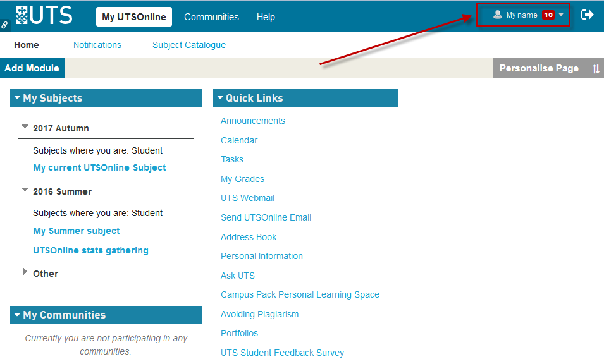Click the red notification badge showing 10

click(x=548, y=15)
